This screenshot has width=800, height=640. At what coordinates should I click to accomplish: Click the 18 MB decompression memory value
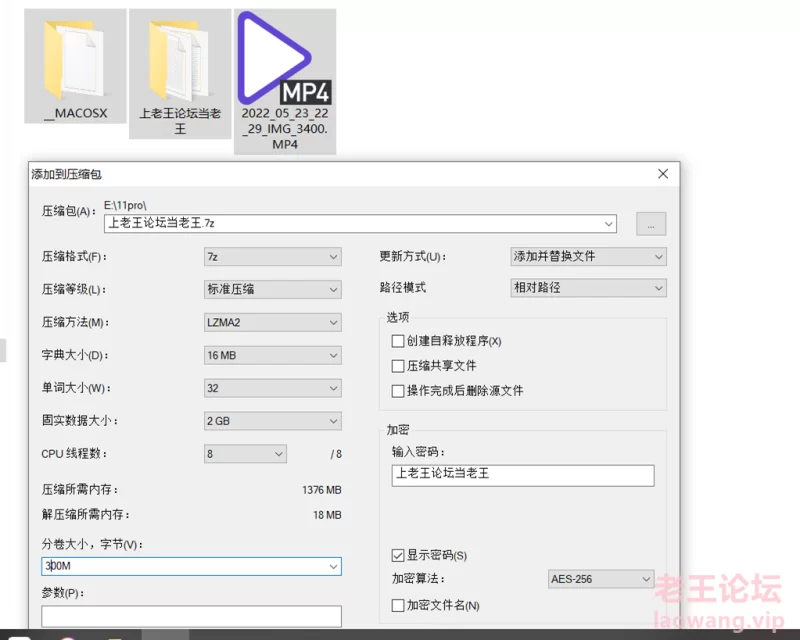(x=327, y=515)
